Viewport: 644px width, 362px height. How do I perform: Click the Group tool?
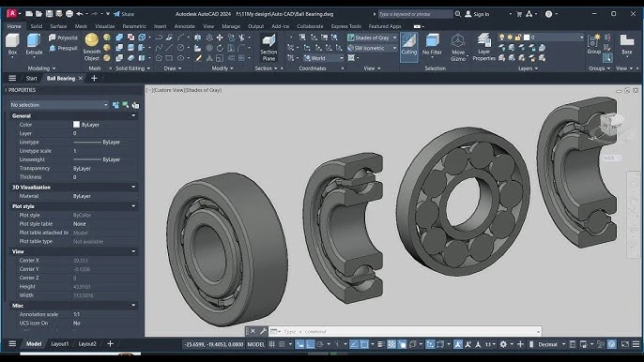(594, 44)
